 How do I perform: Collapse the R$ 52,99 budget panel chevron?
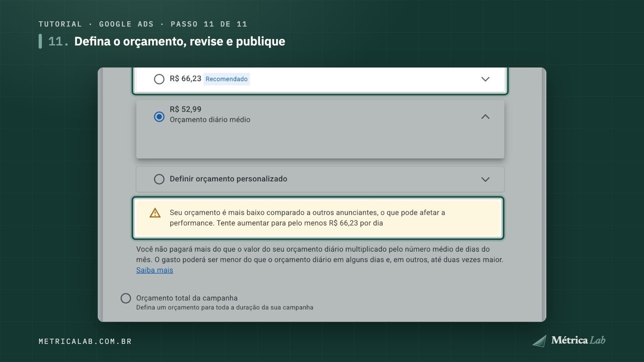click(485, 117)
